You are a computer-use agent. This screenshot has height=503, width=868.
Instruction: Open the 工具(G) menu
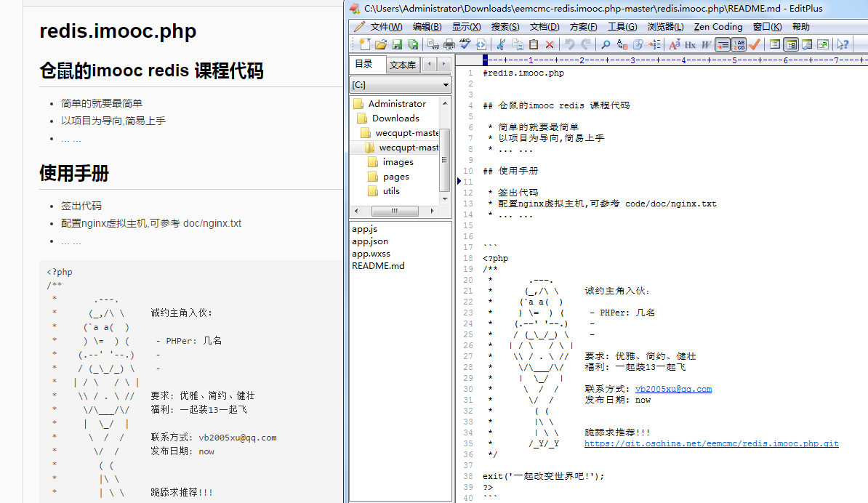622,27
